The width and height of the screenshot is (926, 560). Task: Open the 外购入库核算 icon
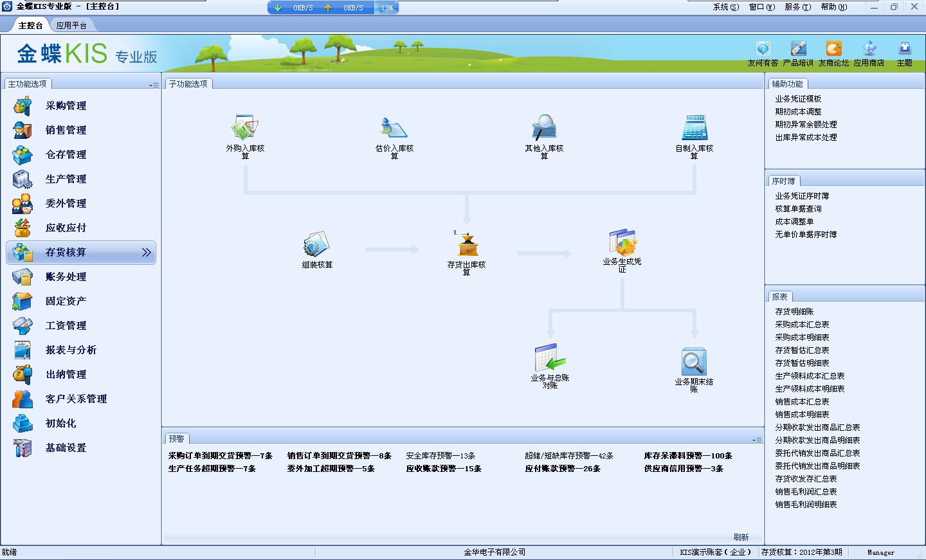coord(245,127)
